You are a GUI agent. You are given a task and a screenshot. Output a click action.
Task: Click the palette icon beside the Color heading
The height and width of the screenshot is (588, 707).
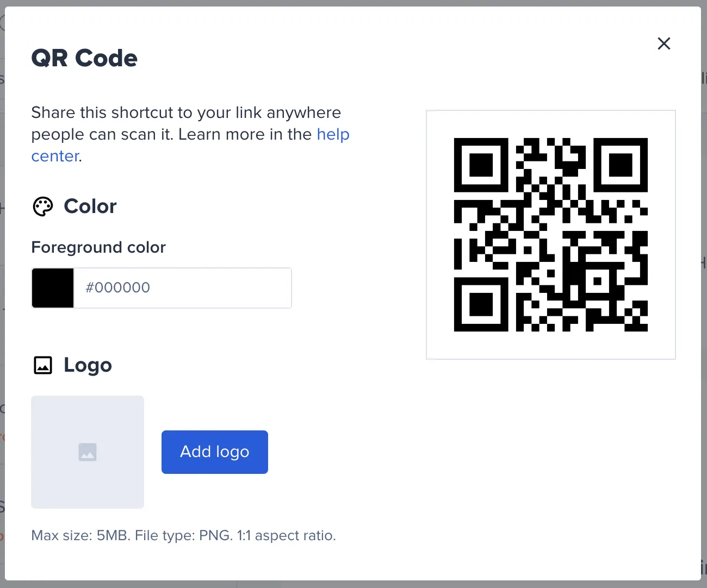click(42, 207)
